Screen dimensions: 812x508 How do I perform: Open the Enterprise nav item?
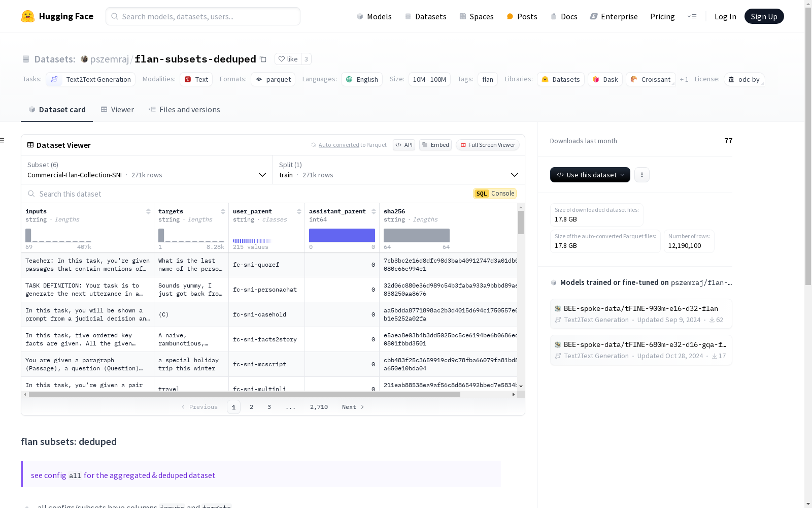(x=614, y=16)
